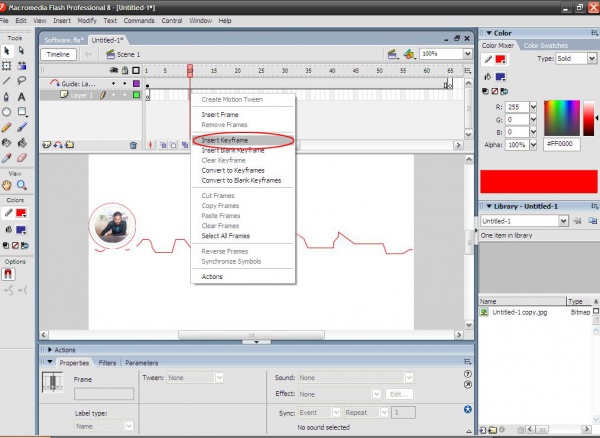Viewport: 600px width, 438px height.
Task: Select the Eyedropper tool
Action: pyautogui.click(x=7, y=158)
